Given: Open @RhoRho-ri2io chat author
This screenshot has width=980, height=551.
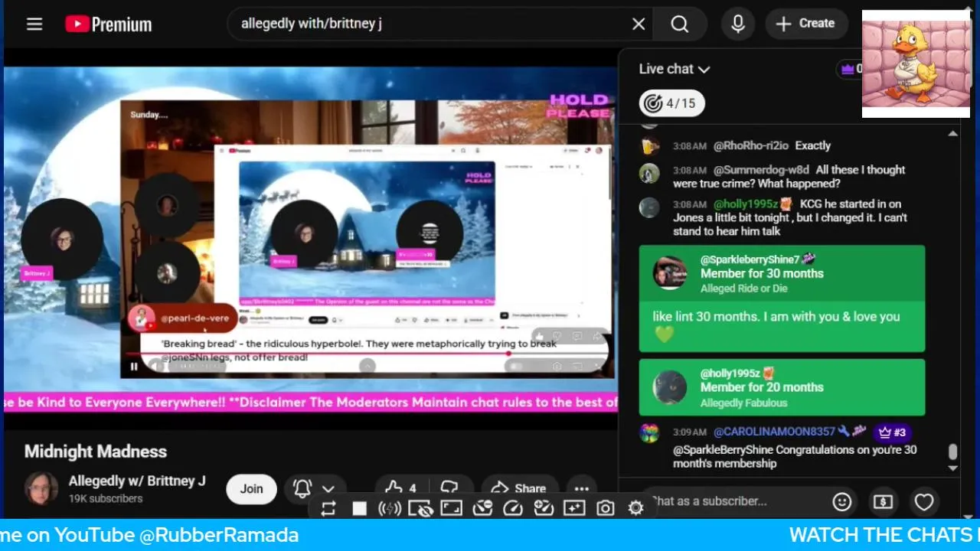Looking at the screenshot, I should (x=751, y=145).
